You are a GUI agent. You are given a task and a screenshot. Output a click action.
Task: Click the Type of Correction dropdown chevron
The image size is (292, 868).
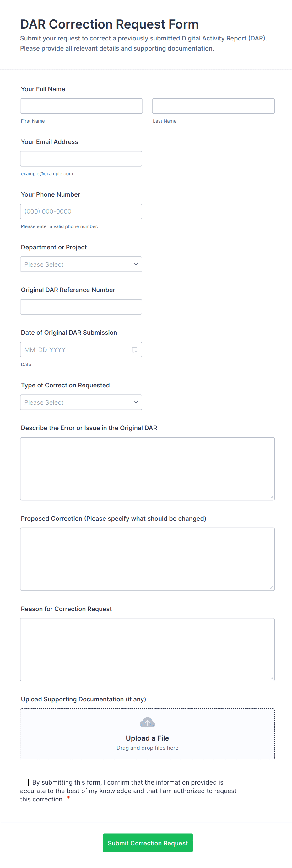pyautogui.click(x=136, y=402)
